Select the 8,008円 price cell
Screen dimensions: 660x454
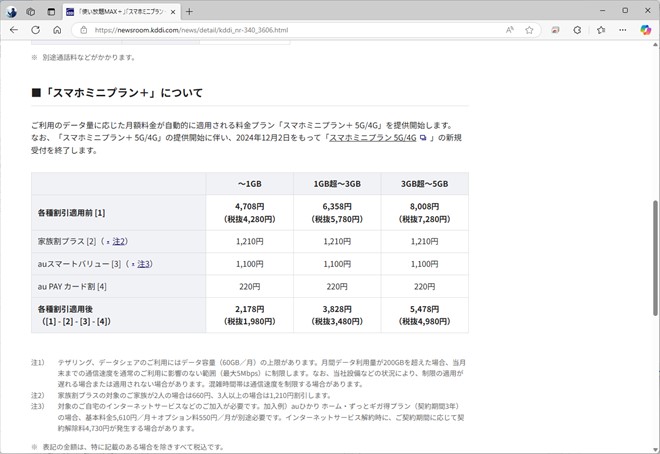(425, 212)
